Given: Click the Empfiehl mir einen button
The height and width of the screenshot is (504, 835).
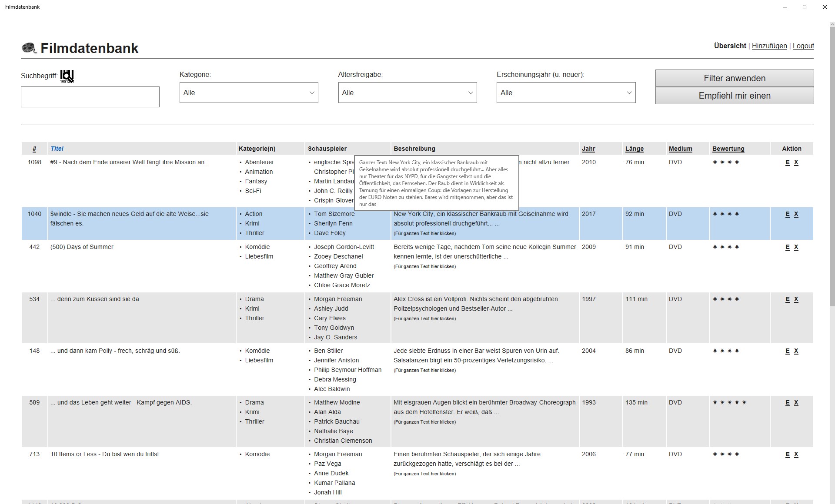Looking at the screenshot, I should [x=735, y=96].
